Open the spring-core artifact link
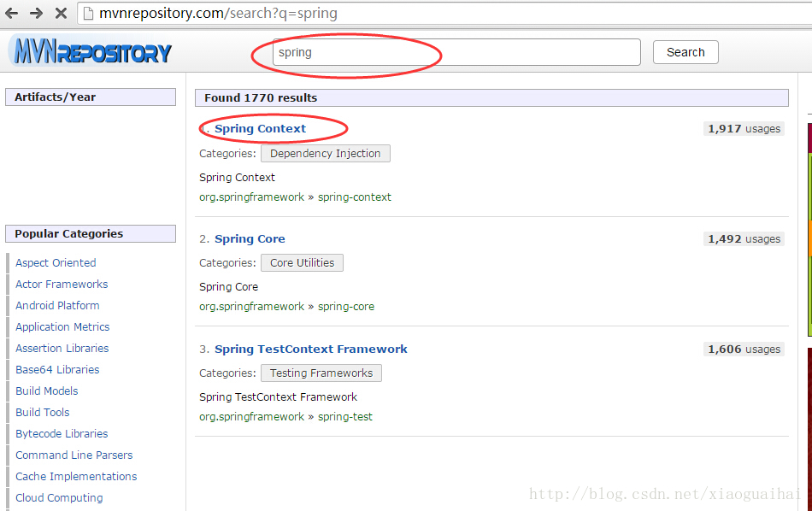The width and height of the screenshot is (812, 511). pyautogui.click(x=346, y=307)
